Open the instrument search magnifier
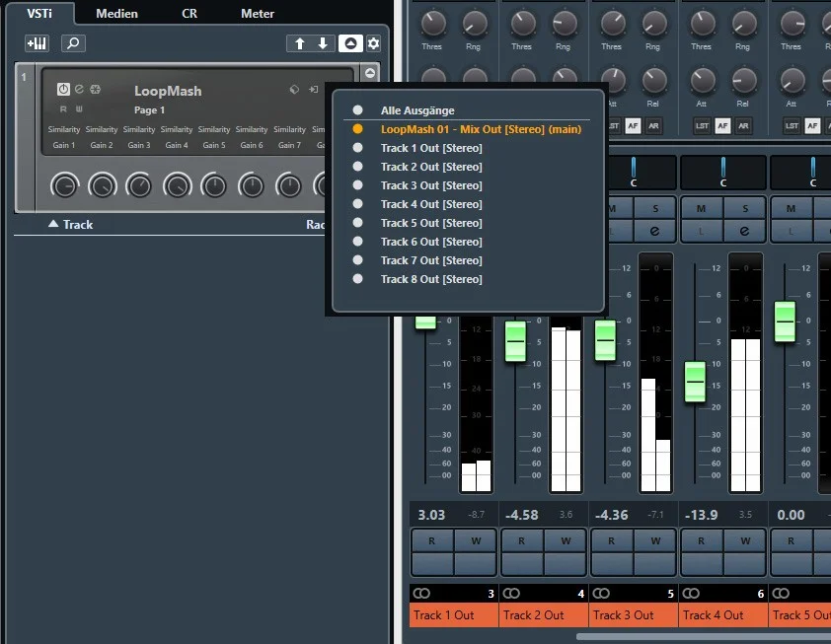831x644 pixels. pyautogui.click(x=73, y=42)
